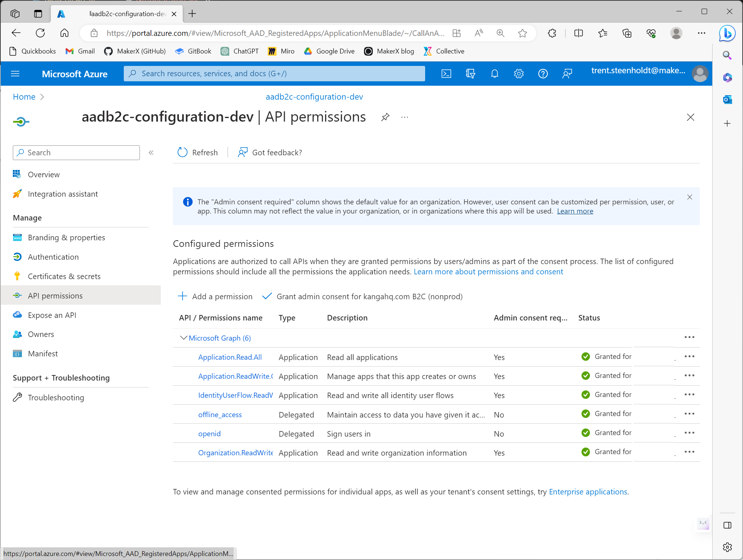Dismiss the admin consent info banner
Screen dimensions: 743x560
(x=690, y=197)
